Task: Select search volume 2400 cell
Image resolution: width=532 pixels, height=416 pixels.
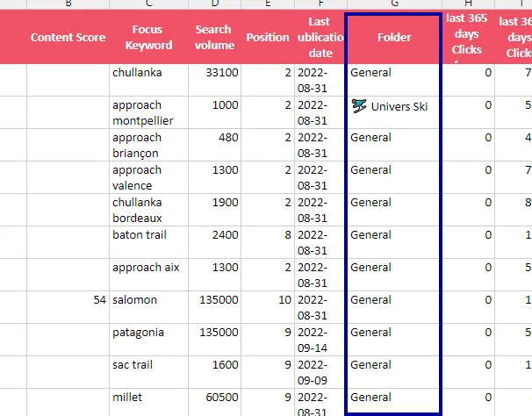Action: point(215,242)
